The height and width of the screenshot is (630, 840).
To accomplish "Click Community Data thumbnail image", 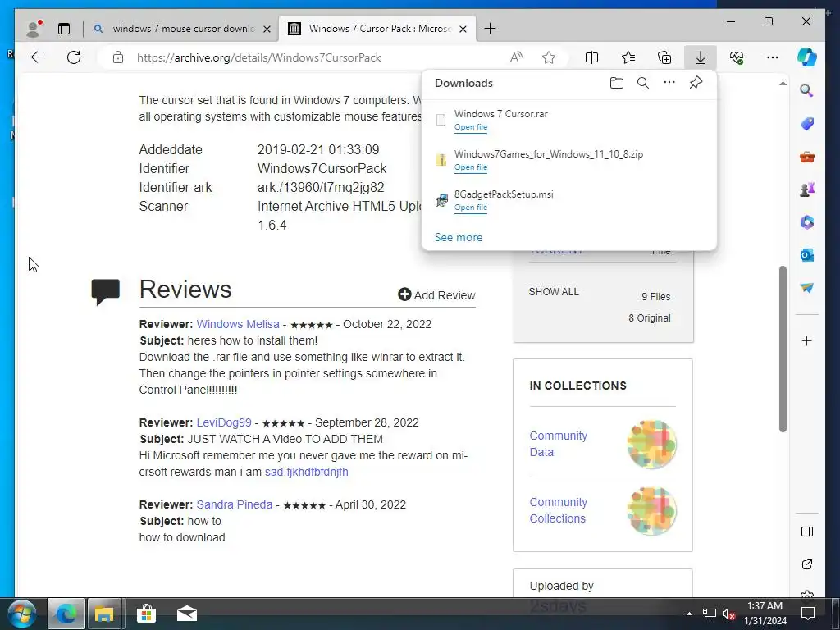I will (x=651, y=444).
